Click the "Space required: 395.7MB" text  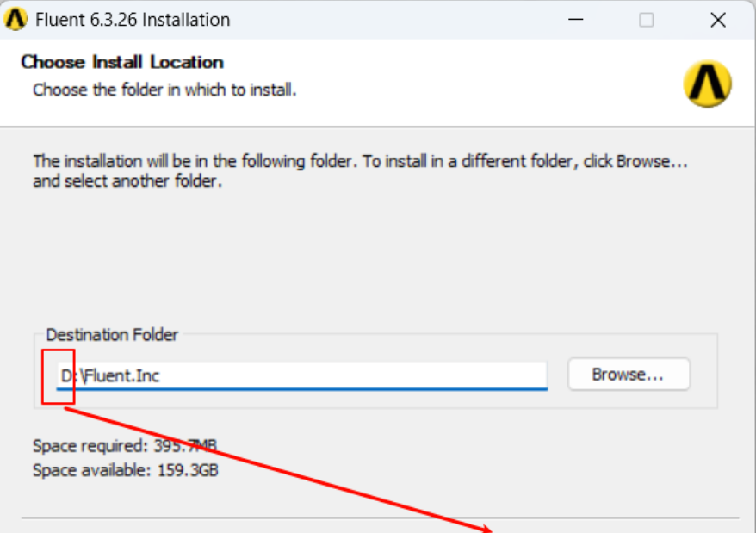[x=124, y=446]
